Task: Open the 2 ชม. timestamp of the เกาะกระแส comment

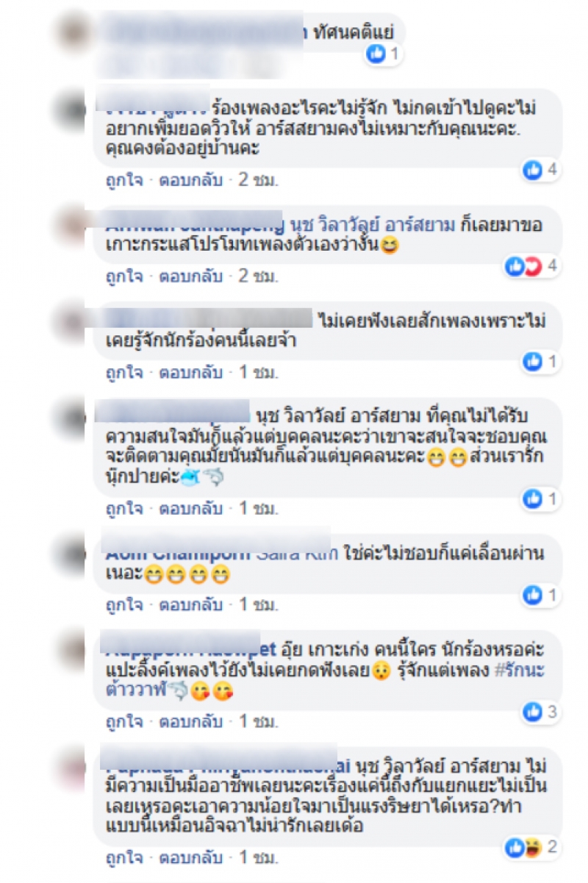Action: (x=258, y=275)
